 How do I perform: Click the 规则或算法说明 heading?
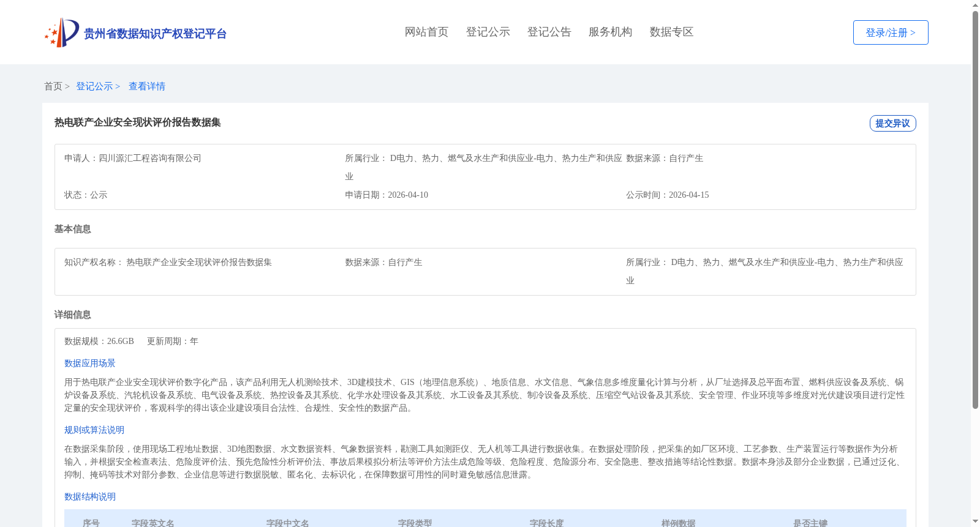point(94,430)
